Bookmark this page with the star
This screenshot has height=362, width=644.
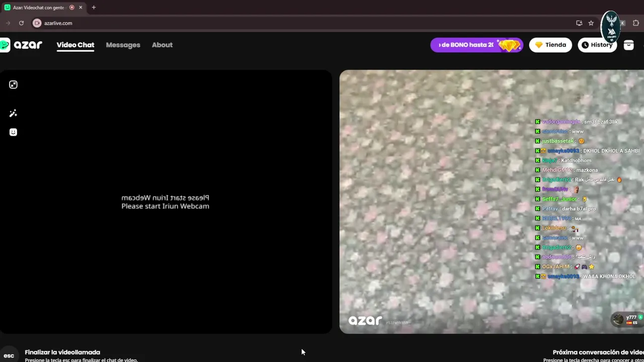[591, 23]
